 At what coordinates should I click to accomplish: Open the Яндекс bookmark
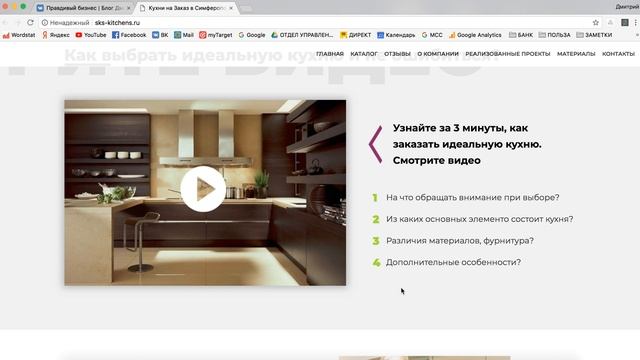tap(56, 35)
